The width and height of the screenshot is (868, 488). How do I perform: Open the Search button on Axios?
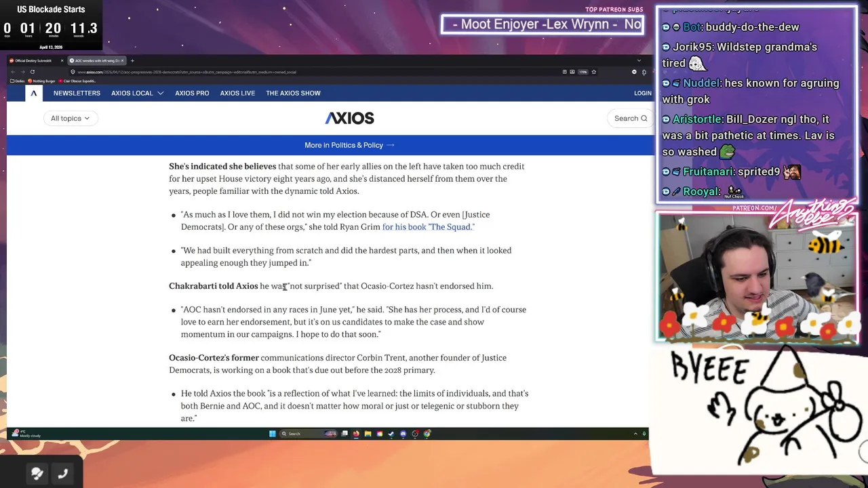pos(631,118)
